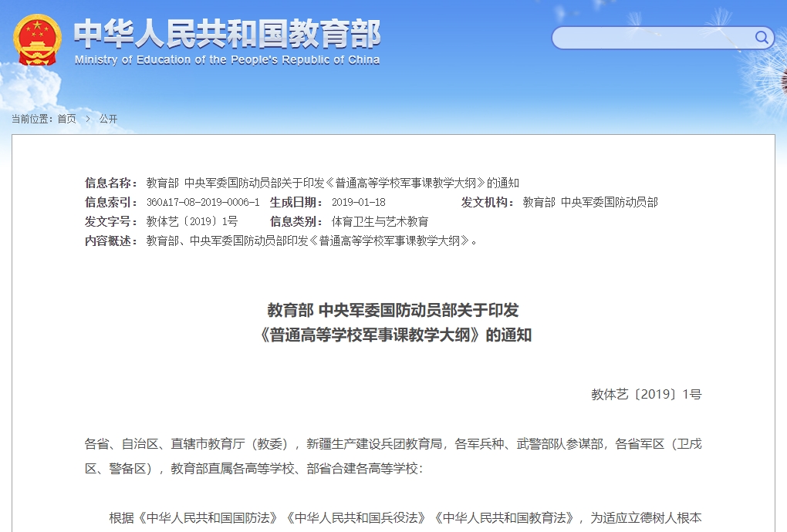This screenshot has width=787, height=532.
Task: Click the Ministry of Education English subtitle
Action: 227,60
